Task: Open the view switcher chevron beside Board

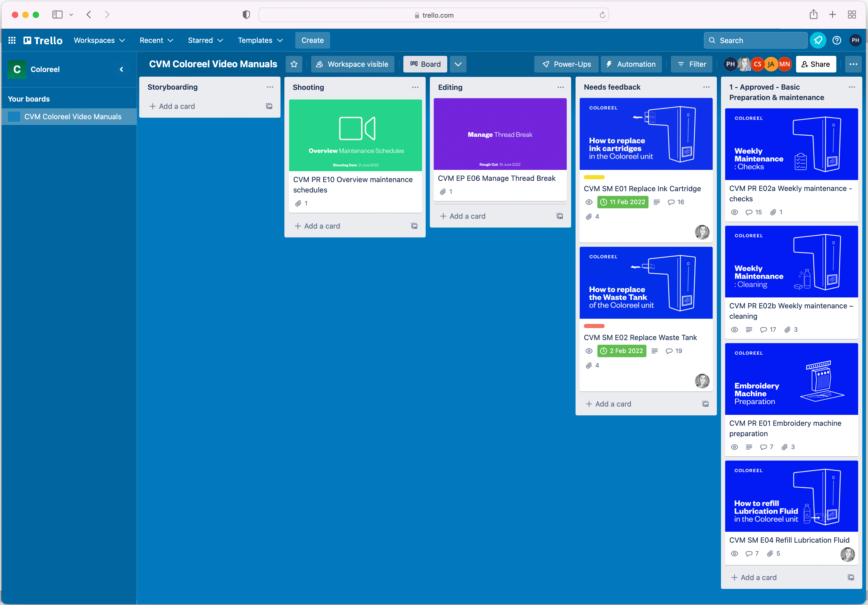Action: pos(457,64)
